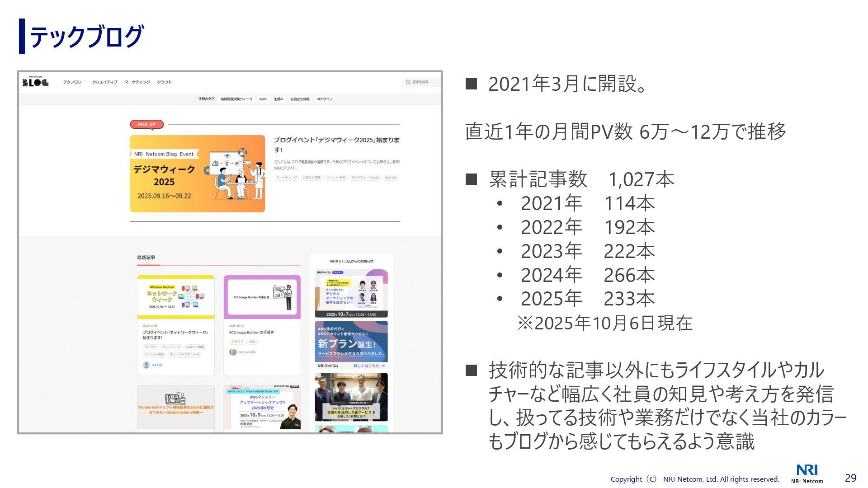Click the NRI Netcom BLOG logo
Viewport: 868px width, 488px height.
35,82
